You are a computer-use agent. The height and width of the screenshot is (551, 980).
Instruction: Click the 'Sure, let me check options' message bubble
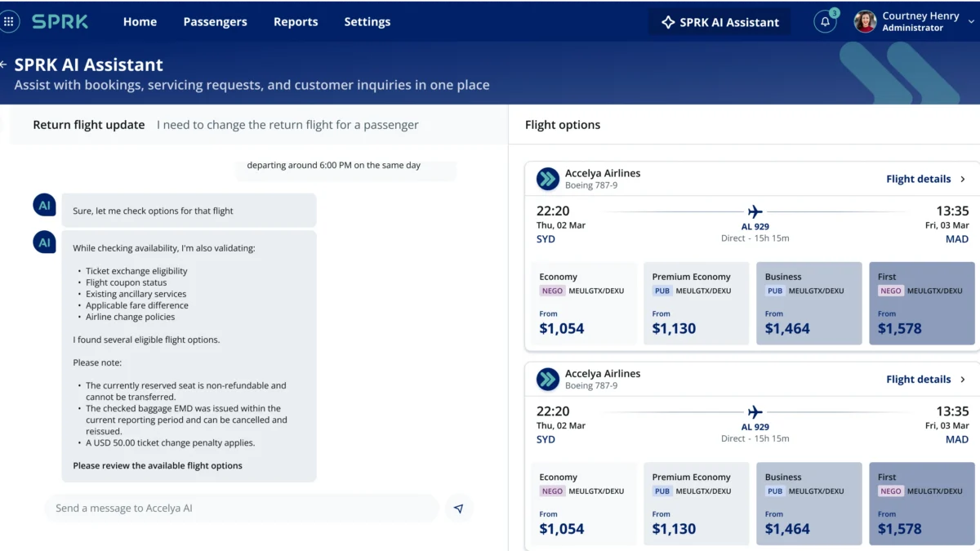(x=189, y=211)
